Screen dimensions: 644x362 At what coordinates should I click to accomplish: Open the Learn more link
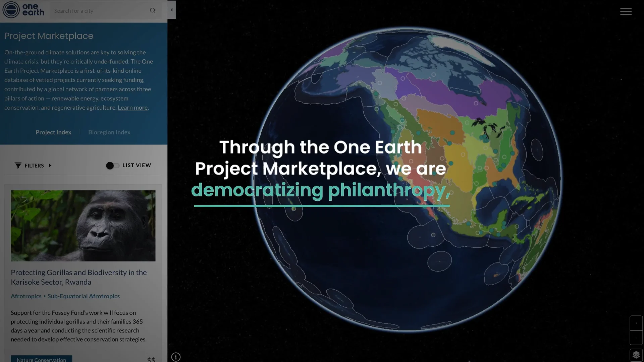tap(132, 108)
